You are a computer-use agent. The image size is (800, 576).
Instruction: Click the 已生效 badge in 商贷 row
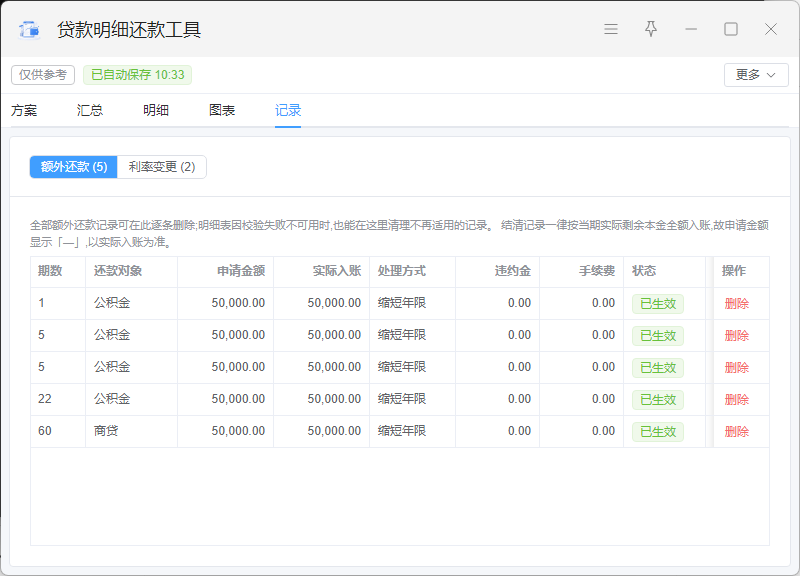pyautogui.click(x=658, y=432)
